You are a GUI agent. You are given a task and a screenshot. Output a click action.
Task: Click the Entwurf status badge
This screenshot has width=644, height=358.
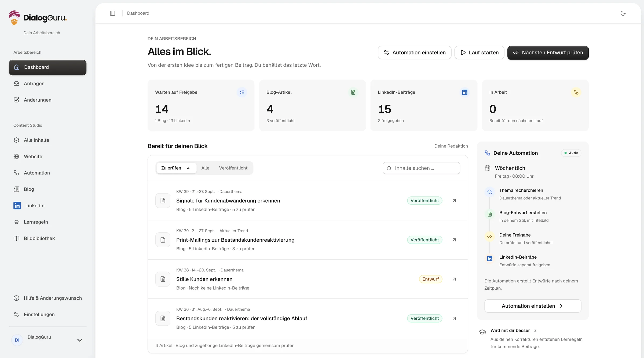tap(430, 279)
